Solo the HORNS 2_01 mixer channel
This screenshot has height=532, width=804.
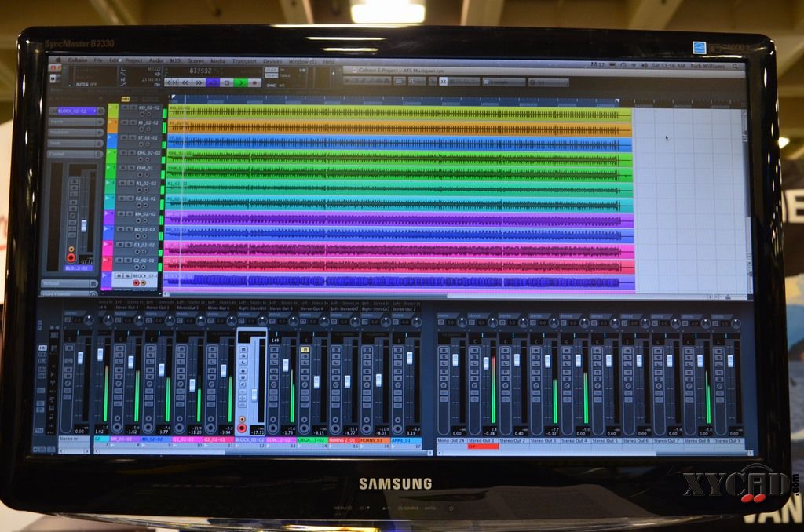click(x=336, y=355)
